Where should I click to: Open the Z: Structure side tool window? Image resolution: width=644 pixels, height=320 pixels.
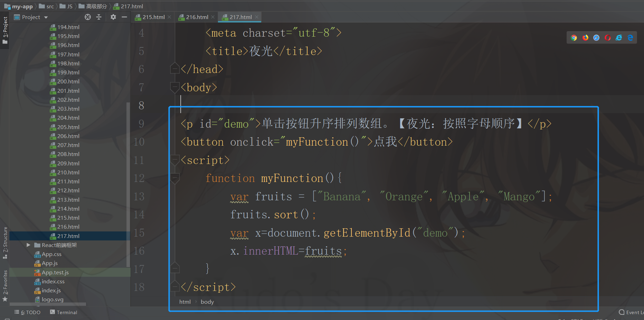click(5, 243)
